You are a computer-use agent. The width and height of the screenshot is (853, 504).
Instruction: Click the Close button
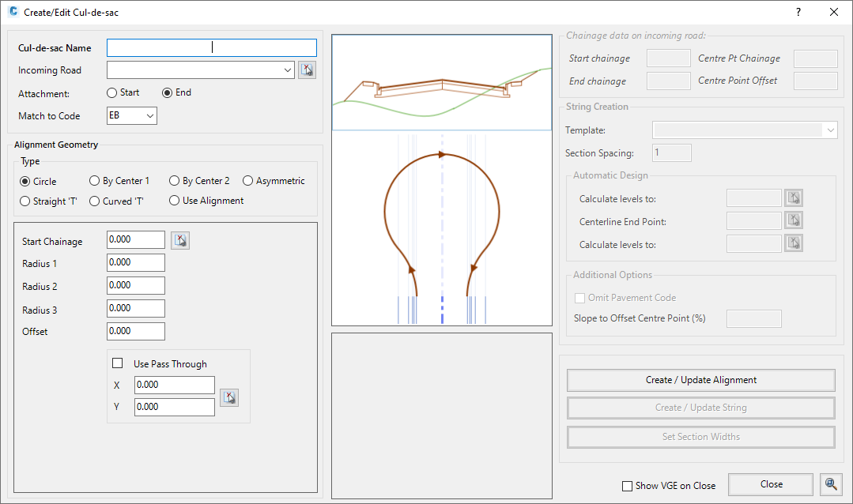tap(770, 484)
